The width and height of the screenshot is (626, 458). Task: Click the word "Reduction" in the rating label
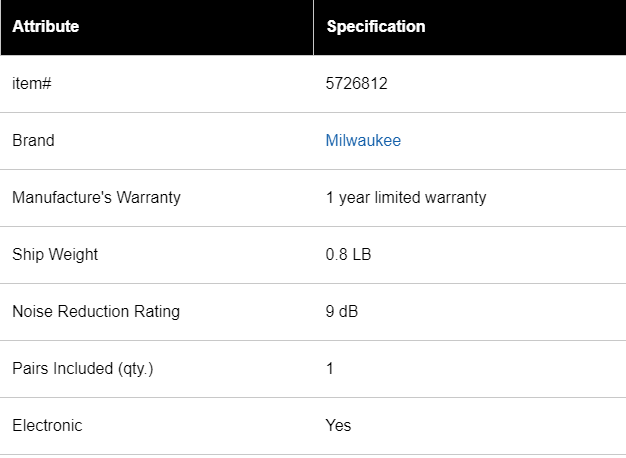pyautogui.click(x=93, y=312)
